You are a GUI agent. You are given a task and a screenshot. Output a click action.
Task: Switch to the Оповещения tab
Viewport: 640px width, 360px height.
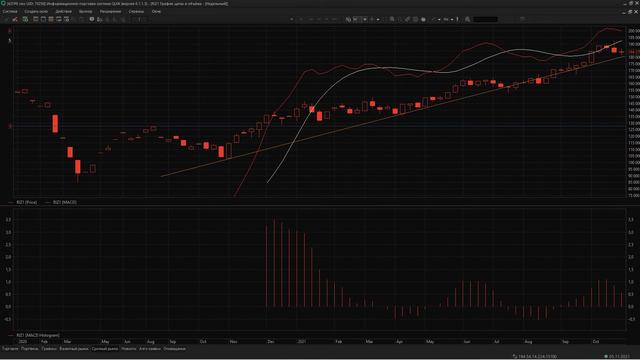(x=174, y=349)
